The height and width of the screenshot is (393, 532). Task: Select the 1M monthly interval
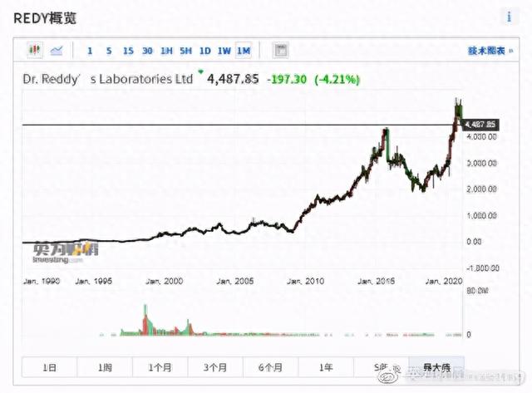(244, 51)
